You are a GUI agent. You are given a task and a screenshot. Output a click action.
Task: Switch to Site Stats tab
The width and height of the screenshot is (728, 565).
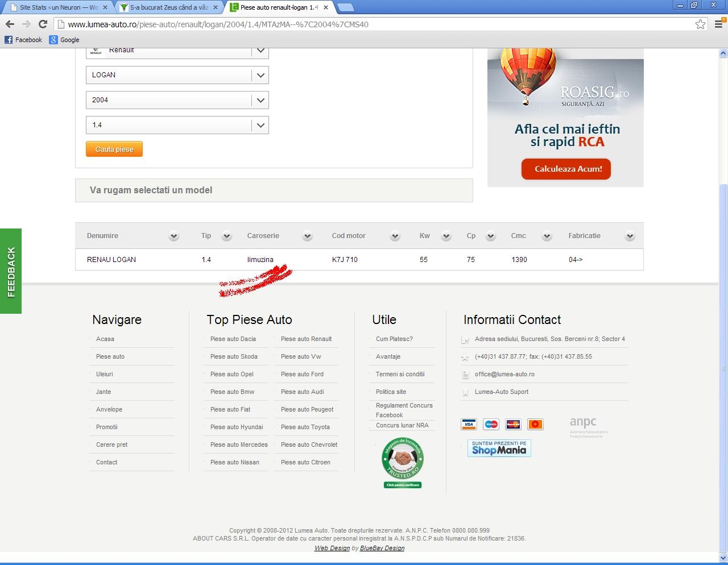(x=57, y=7)
